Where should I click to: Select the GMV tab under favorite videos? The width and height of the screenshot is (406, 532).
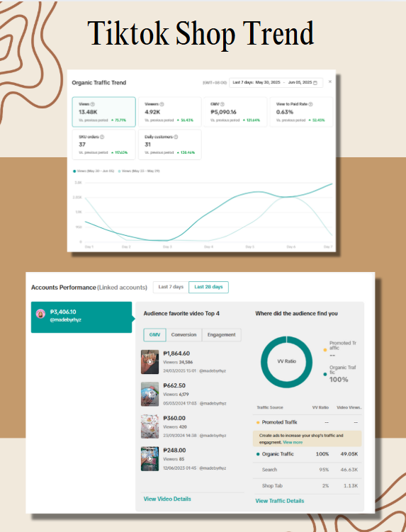154,334
